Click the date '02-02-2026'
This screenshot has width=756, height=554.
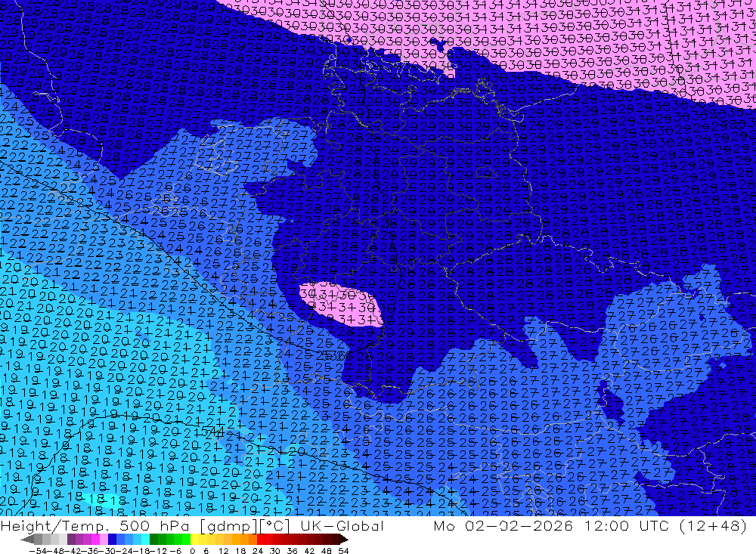click(x=519, y=525)
